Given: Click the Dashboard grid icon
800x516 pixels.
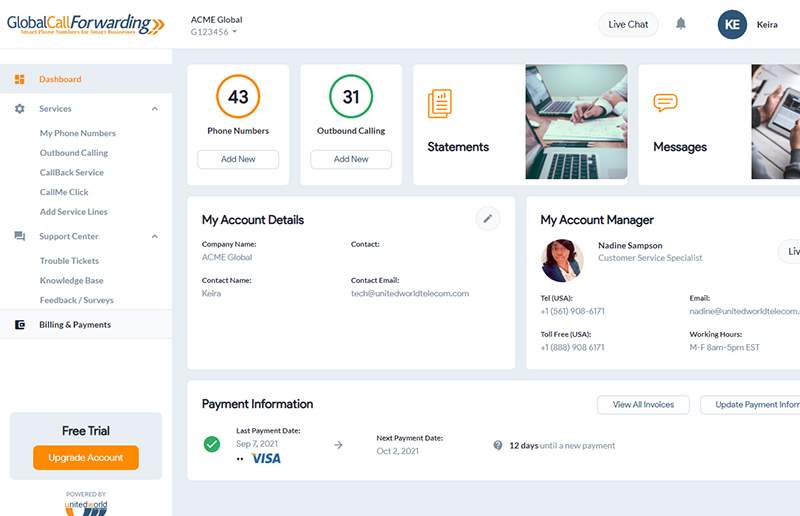Looking at the screenshot, I should click(x=19, y=79).
